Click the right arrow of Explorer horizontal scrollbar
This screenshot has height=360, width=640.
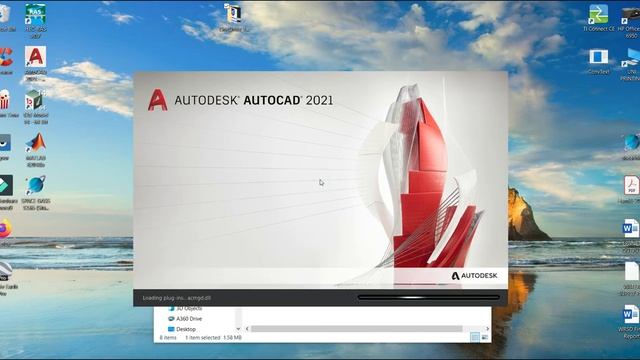487,329
